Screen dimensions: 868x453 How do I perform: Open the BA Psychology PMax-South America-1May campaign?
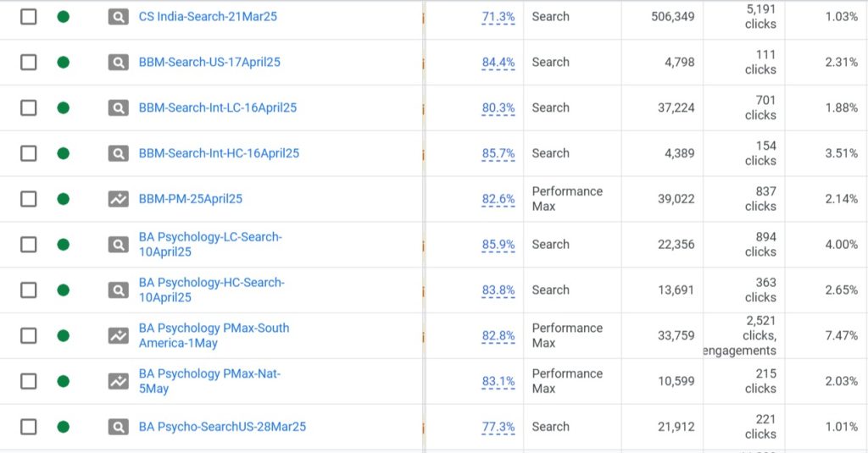[x=214, y=336]
